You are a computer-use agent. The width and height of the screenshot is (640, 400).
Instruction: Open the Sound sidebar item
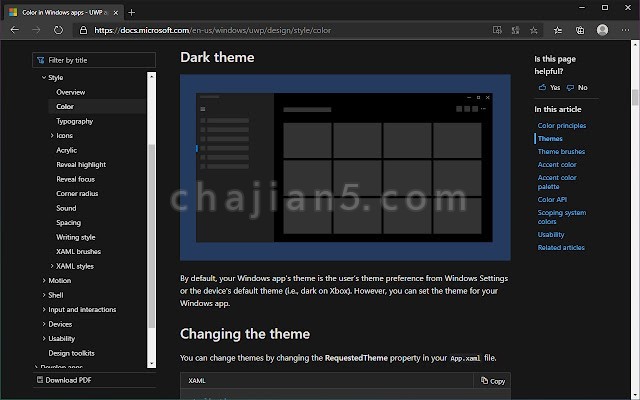66,208
